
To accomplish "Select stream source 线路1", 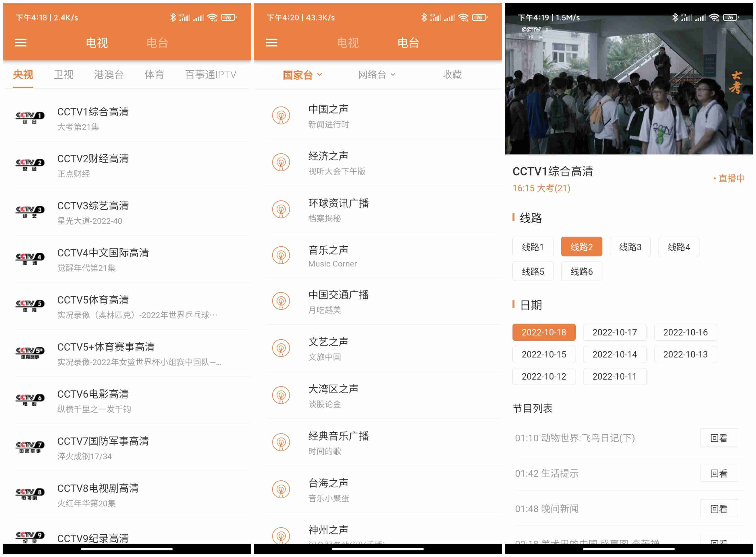I will point(533,247).
